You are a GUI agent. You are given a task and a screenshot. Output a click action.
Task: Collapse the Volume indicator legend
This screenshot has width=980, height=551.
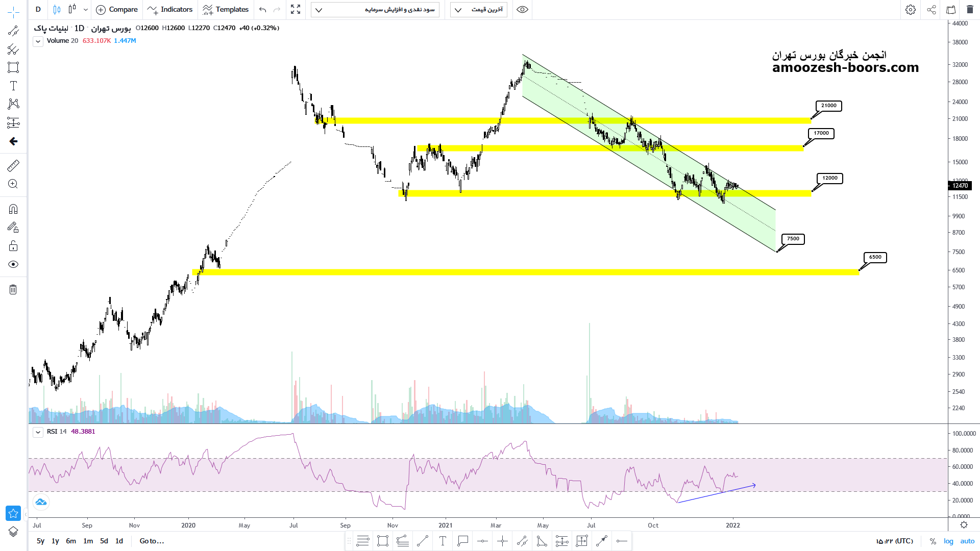38,41
